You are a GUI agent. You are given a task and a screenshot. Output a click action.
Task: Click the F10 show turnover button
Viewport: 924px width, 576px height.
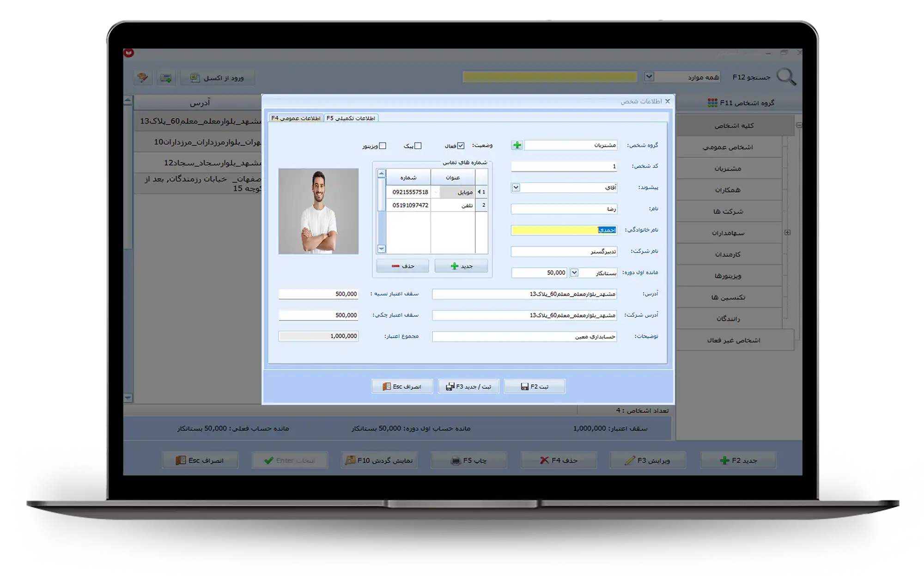[x=379, y=461]
